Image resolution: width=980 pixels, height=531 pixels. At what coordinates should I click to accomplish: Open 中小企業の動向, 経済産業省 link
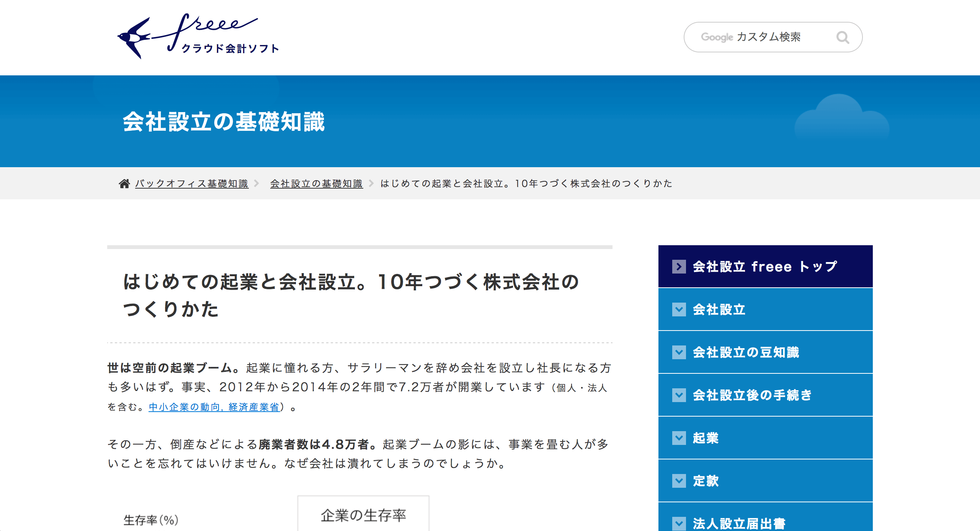pos(214,407)
